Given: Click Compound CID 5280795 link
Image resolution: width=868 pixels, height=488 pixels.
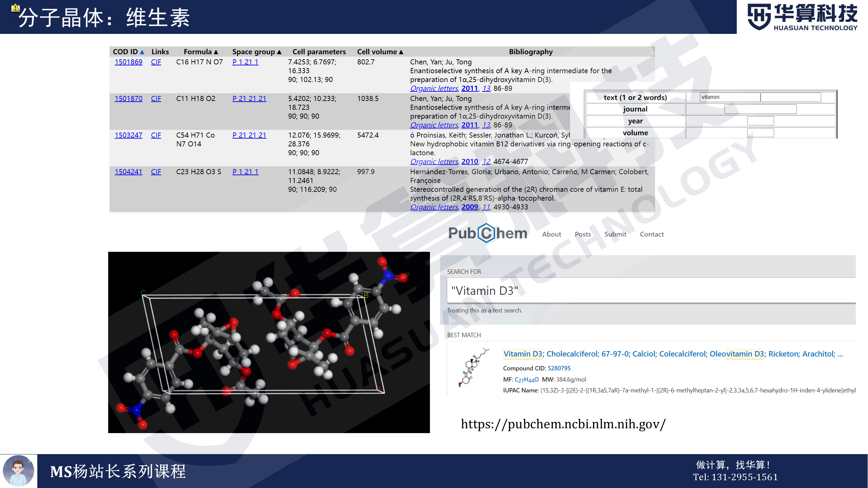Looking at the screenshot, I should click(559, 368).
